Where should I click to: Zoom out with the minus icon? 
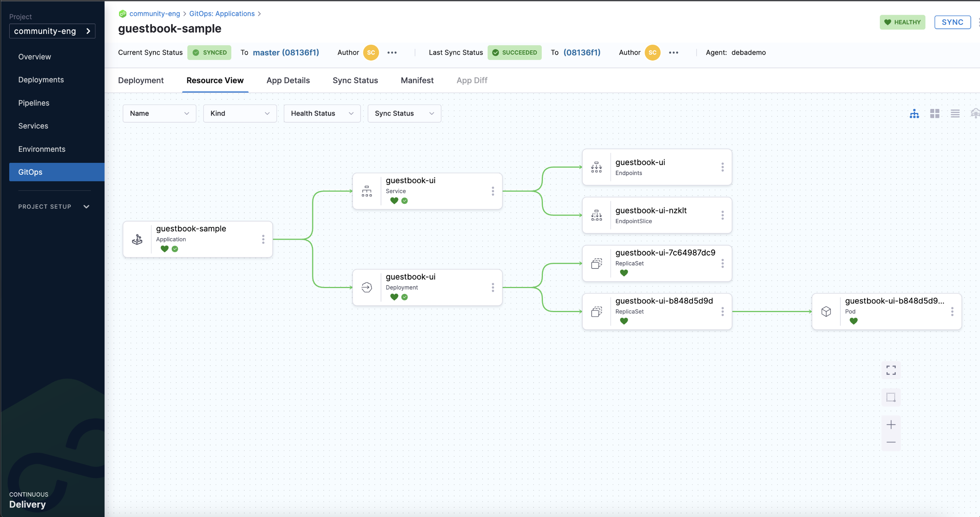[891, 442]
